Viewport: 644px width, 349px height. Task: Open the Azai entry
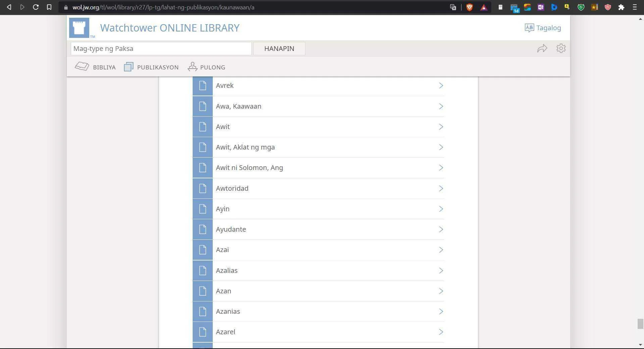tap(318, 250)
